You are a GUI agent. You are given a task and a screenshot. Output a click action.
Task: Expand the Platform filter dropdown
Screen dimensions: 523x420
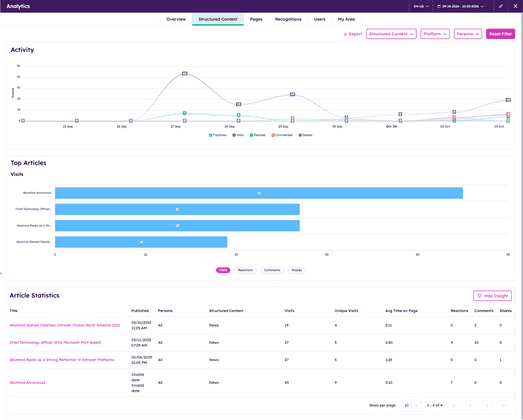(x=435, y=34)
